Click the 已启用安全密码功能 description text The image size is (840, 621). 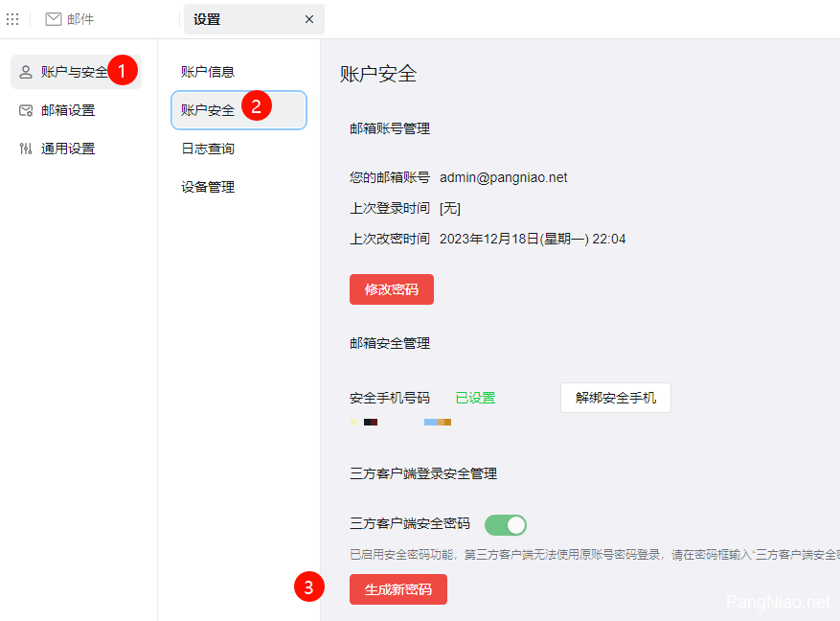[x=595, y=555]
